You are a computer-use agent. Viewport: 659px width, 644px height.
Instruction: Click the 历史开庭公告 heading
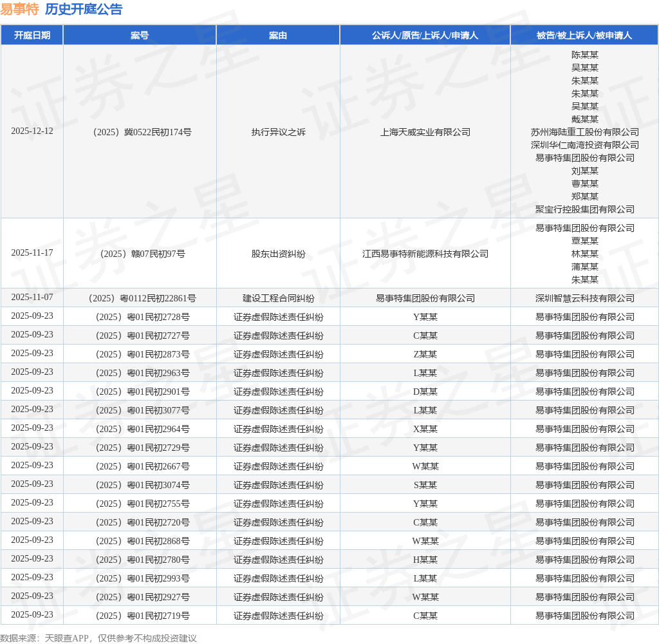click(x=84, y=9)
